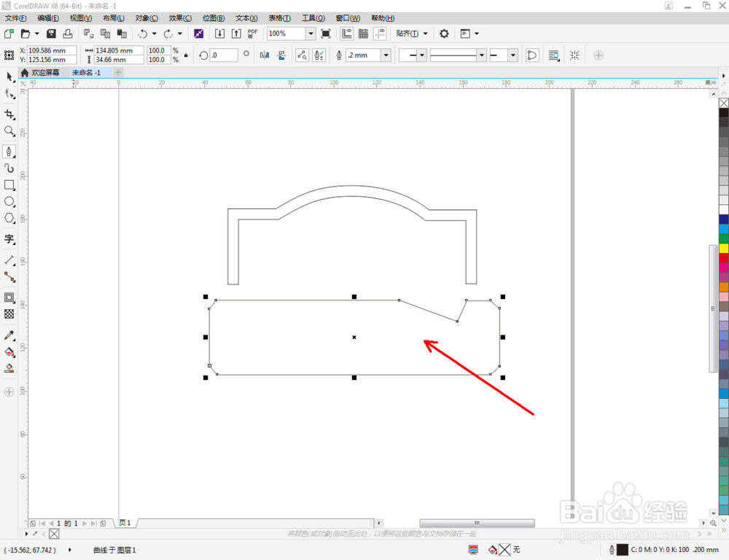This screenshot has height=560, width=729.
Task: Select the Artistic Media tool
Action: point(9,168)
